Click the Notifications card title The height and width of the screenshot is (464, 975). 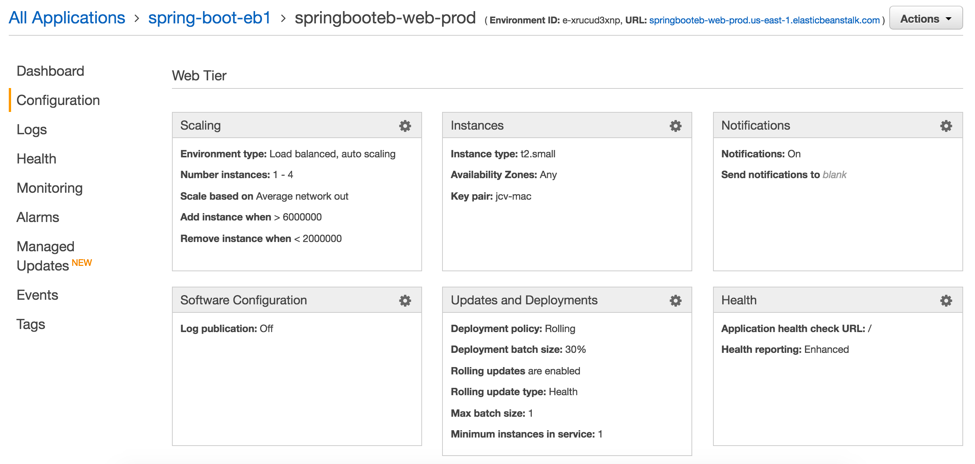click(756, 126)
